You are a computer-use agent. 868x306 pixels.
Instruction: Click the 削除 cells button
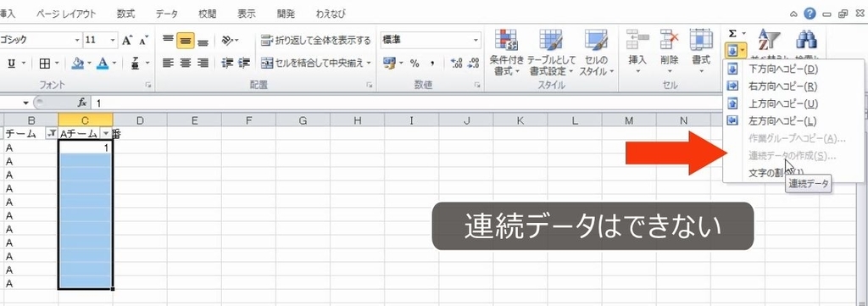tap(670, 53)
